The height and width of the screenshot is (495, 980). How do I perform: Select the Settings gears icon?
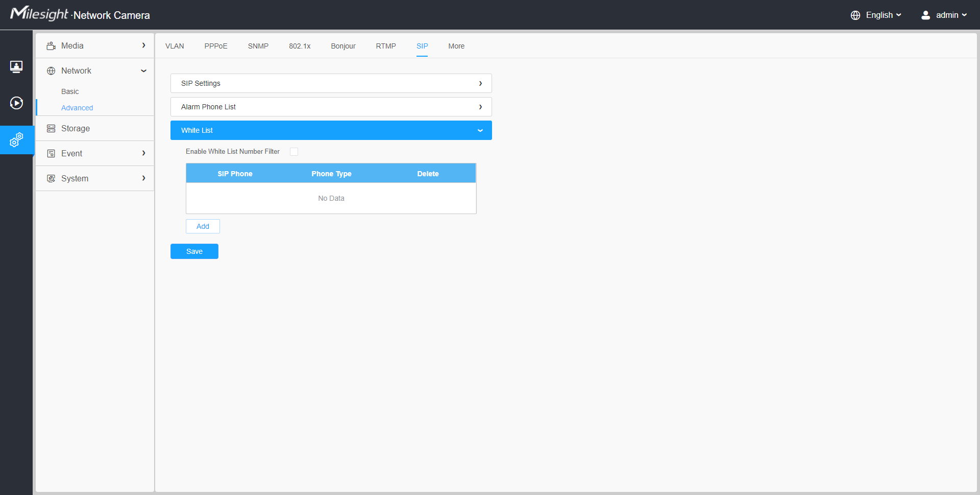[x=16, y=139]
